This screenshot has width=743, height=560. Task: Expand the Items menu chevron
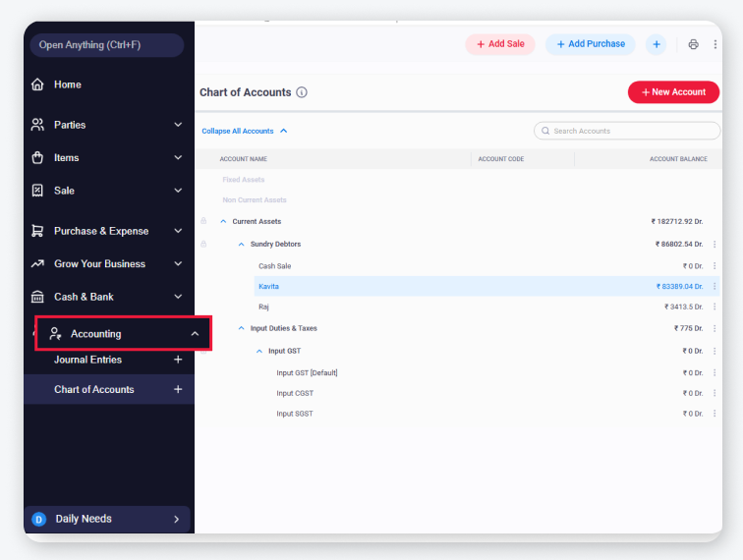coord(178,157)
